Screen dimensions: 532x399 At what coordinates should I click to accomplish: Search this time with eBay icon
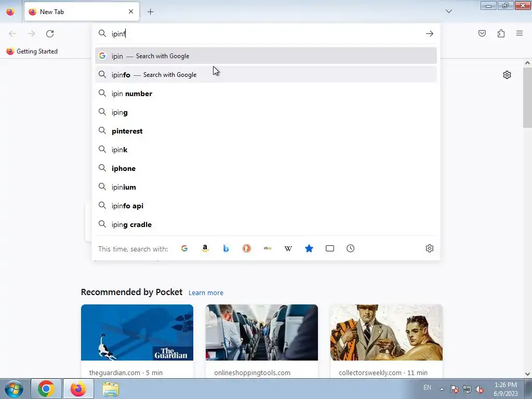268,248
